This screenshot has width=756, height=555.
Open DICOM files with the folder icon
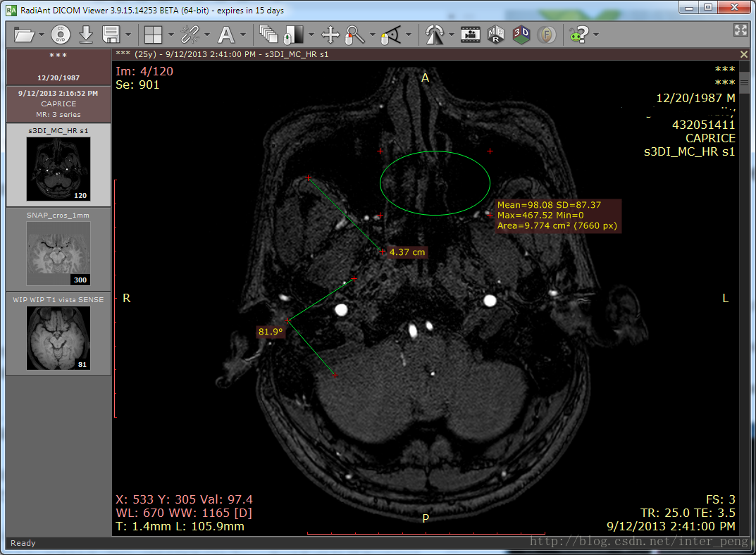tap(24, 35)
